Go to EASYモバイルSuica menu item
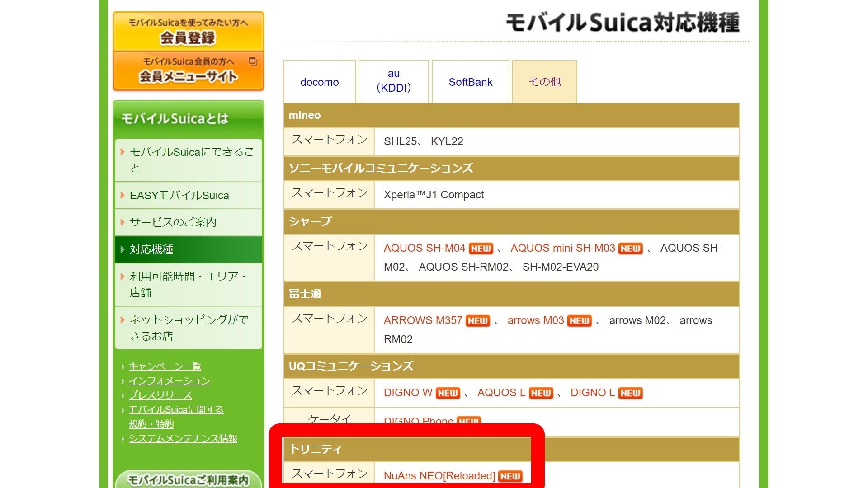Viewport: 868px width, 488px height. pyautogui.click(x=179, y=196)
